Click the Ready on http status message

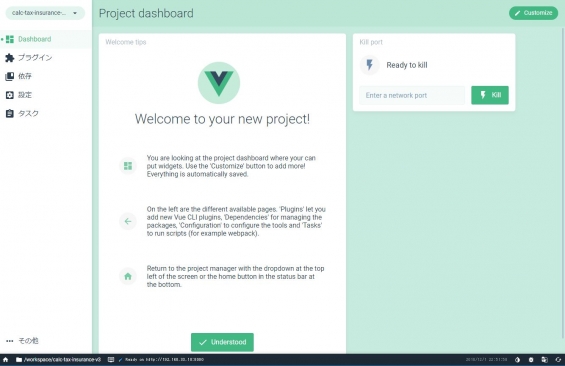161,360
